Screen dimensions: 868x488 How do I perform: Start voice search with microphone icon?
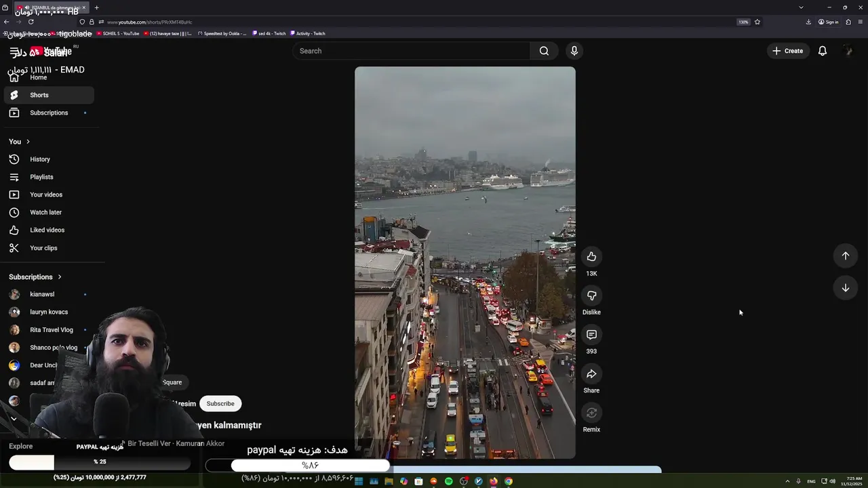(574, 51)
